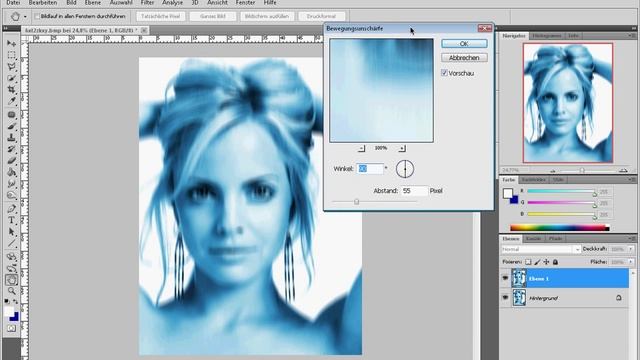Open the Fläche fill dropdown arrow
The image size is (640, 360).
[631, 262]
